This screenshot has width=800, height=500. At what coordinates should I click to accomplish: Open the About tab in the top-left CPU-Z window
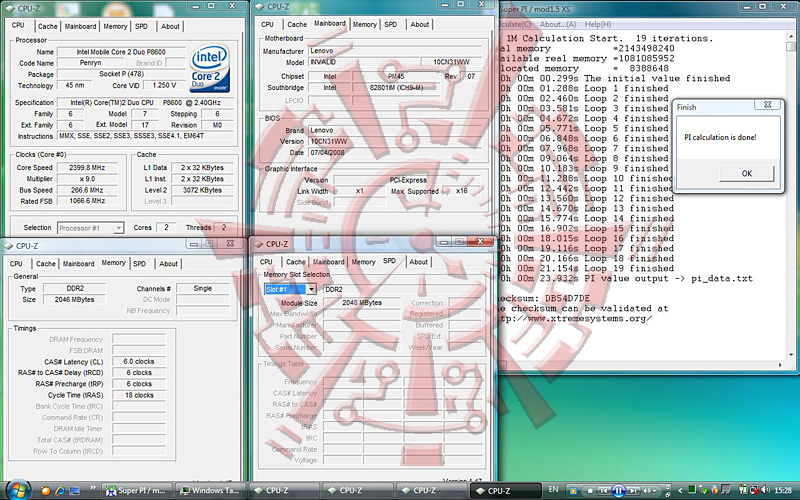[170, 26]
